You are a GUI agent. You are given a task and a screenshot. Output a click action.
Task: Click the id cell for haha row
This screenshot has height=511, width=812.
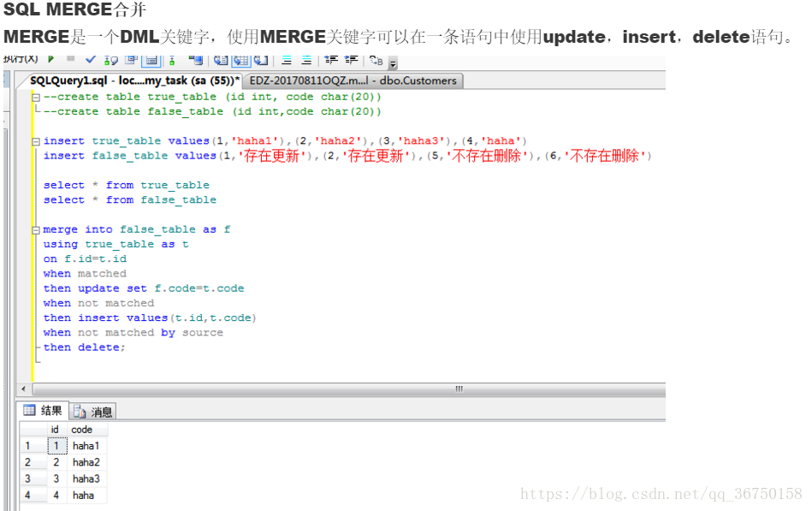coord(56,496)
